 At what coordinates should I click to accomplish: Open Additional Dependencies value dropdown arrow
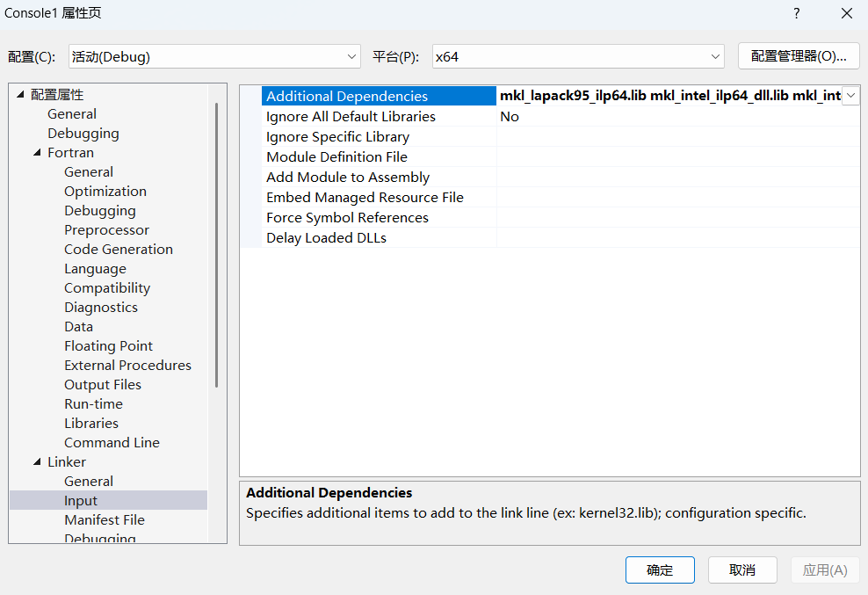pos(850,96)
